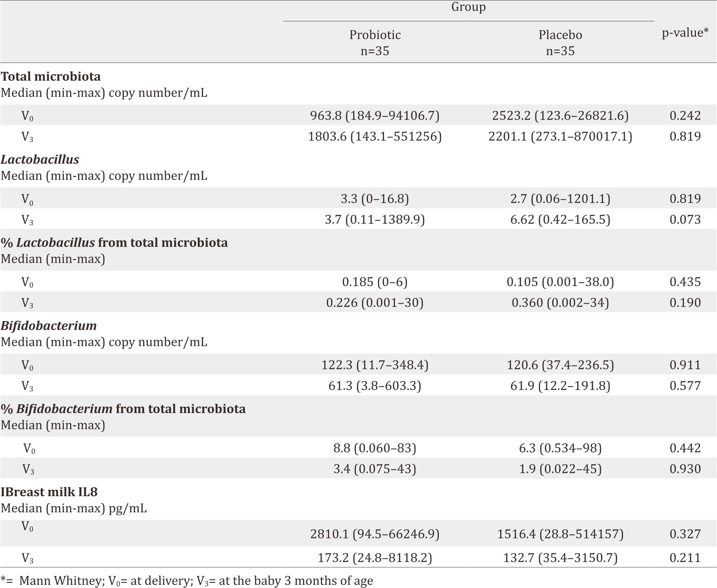The height and width of the screenshot is (588, 717).
Task: Click value '0.226 (0.001–30)'
Action: (x=375, y=303)
